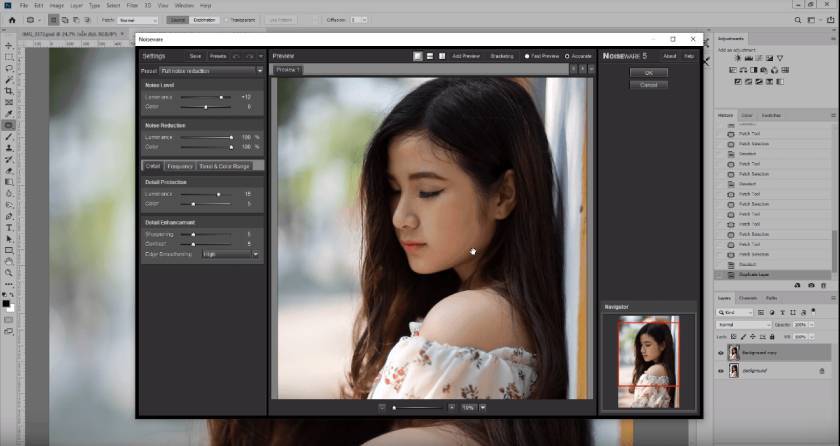Enable the Fast Preview radio option
Screen dimensions: 840x446
click(x=527, y=56)
